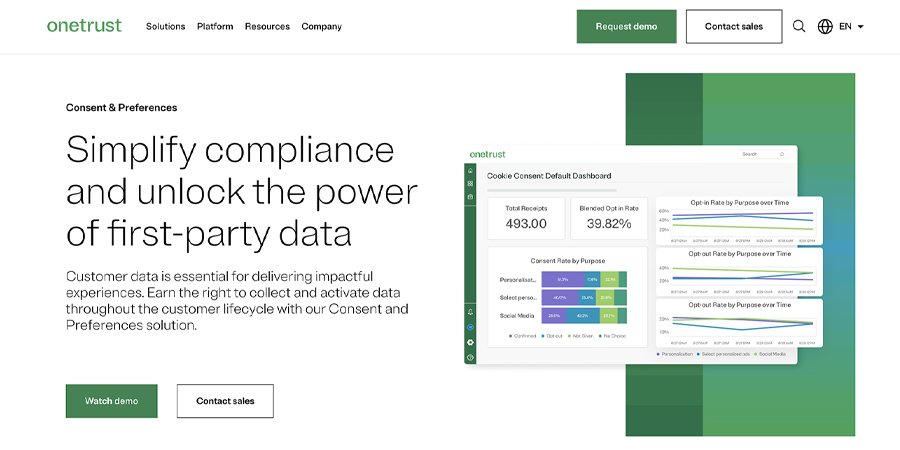This screenshot has height=450, width=900.
Task: Open the Resources navigation menu
Action: click(267, 27)
